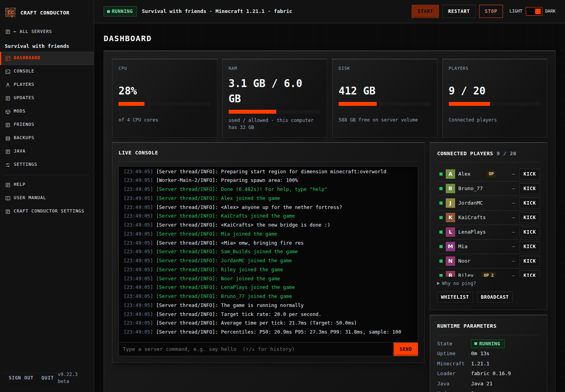Open the Console section
This screenshot has width=565, height=392.
coord(47,71)
